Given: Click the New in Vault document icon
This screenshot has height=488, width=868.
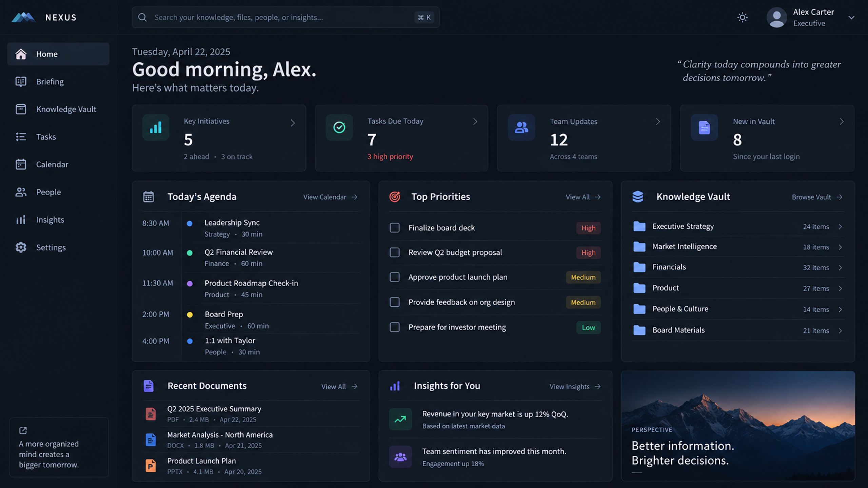Looking at the screenshot, I should click(x=704, y=127).
